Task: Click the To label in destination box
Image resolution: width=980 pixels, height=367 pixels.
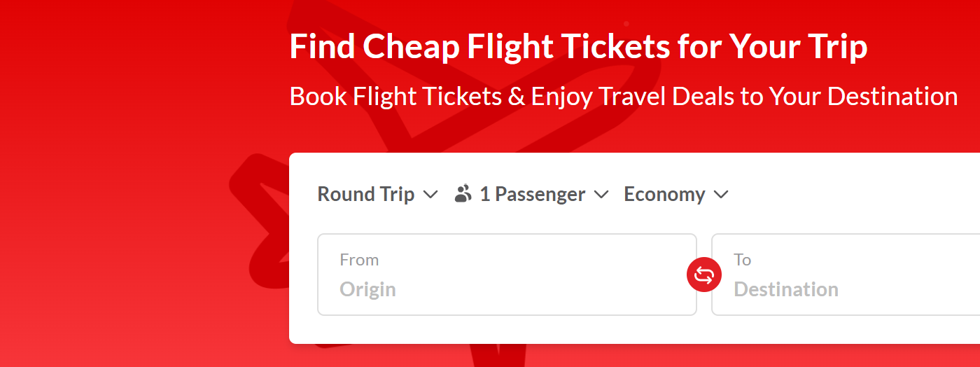Action: pyautogui.click(x=743, y=260)
